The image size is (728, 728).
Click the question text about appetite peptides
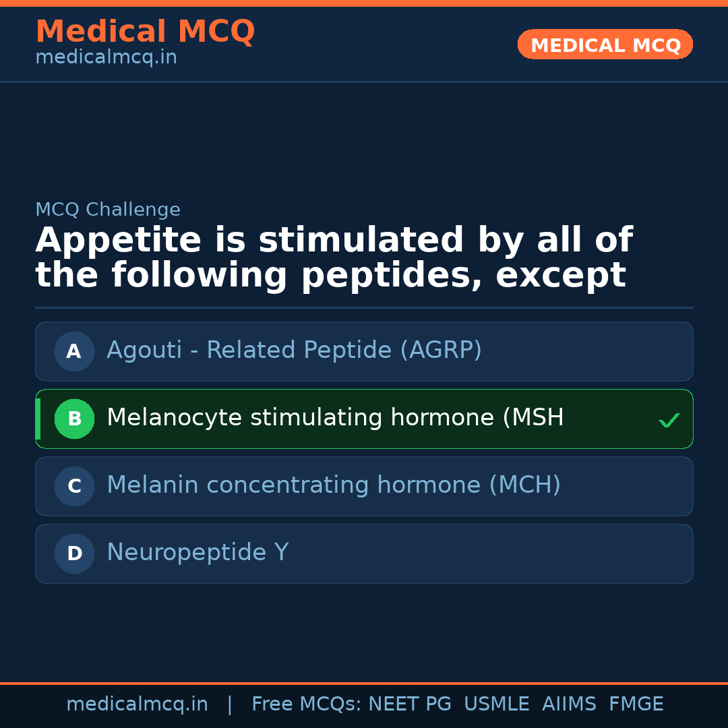334,258
